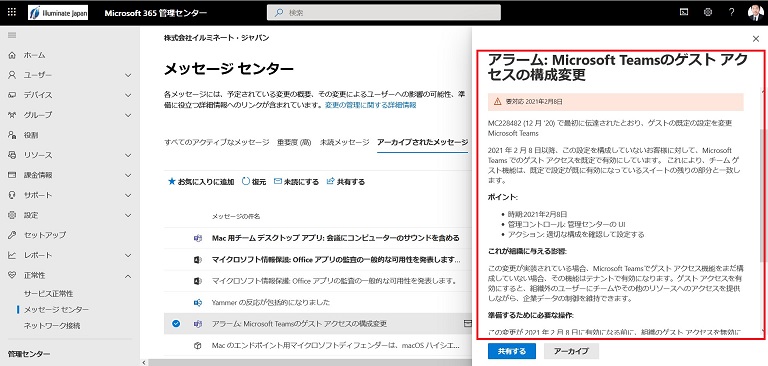Open メッセージ センター in sidebar
The height and width of the screenshot is (366, 768).
click(56, 310)
